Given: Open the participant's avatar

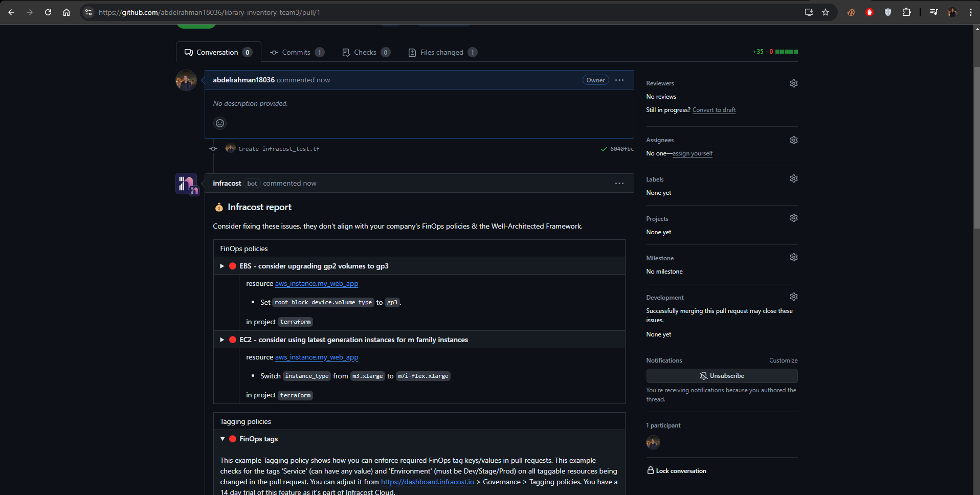Looking at the screenshot, I should 653,442.
